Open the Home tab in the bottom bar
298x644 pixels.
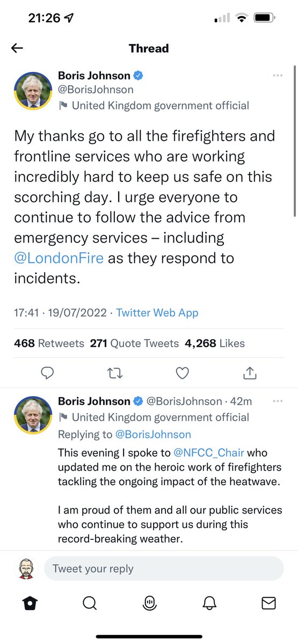click(x=29, y=604)
